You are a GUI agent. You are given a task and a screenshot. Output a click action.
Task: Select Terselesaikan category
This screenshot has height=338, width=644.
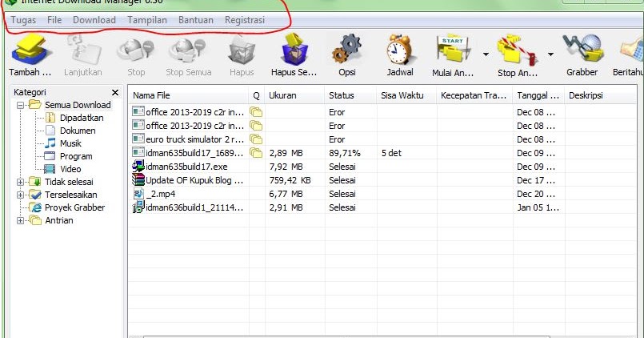point(71,195)
